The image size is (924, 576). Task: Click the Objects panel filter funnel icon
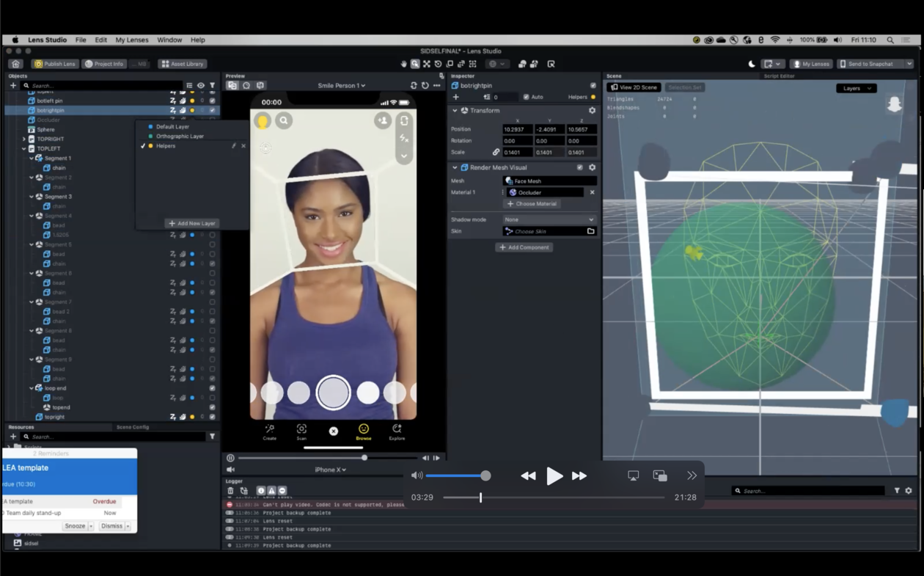[212, 86]
